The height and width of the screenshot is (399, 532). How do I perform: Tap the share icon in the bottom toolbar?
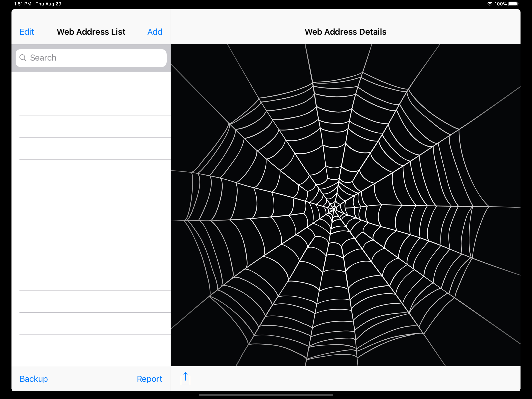pyautogui.click(x=185, y=379)
